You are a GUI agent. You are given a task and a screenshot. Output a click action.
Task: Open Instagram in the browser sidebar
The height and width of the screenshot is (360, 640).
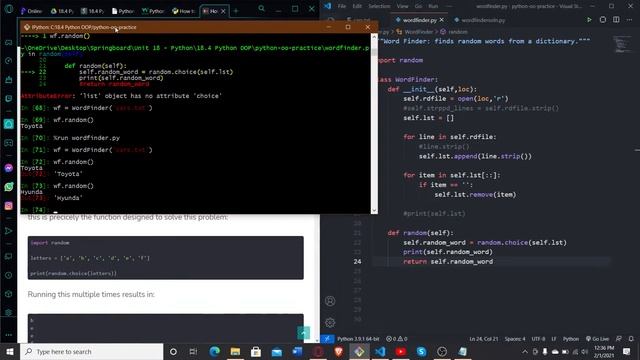[9, 206]
